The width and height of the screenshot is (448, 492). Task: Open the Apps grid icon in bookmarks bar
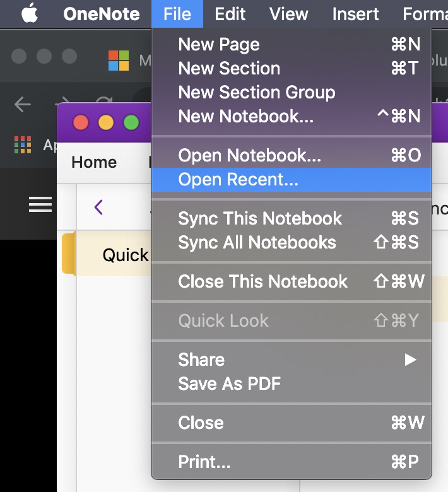pos(23,144)
